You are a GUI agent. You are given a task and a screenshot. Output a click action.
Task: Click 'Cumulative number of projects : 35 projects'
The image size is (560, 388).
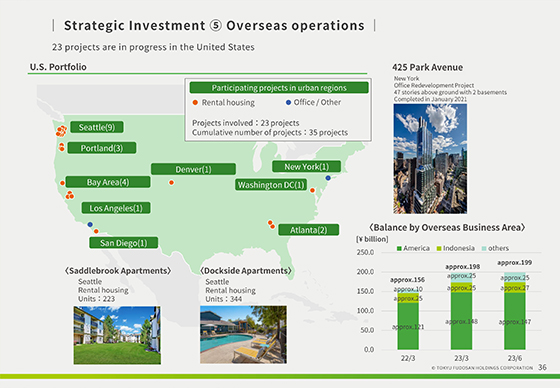[x=270, y=133]
